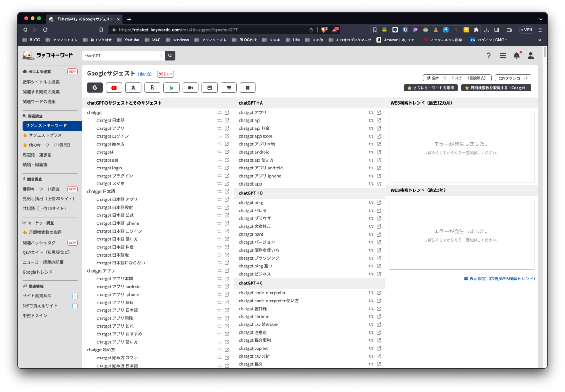Viewport: 565px width, 392px height.
Task: Select the video search suggest icon
Action: click(191, 88)
